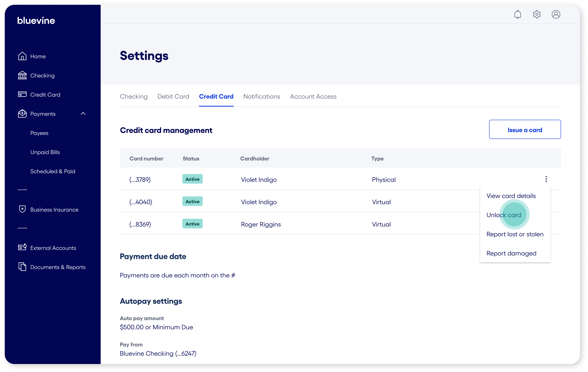Click the Business Insurance shield icon

pyautogui.click(x=22, y=209)
